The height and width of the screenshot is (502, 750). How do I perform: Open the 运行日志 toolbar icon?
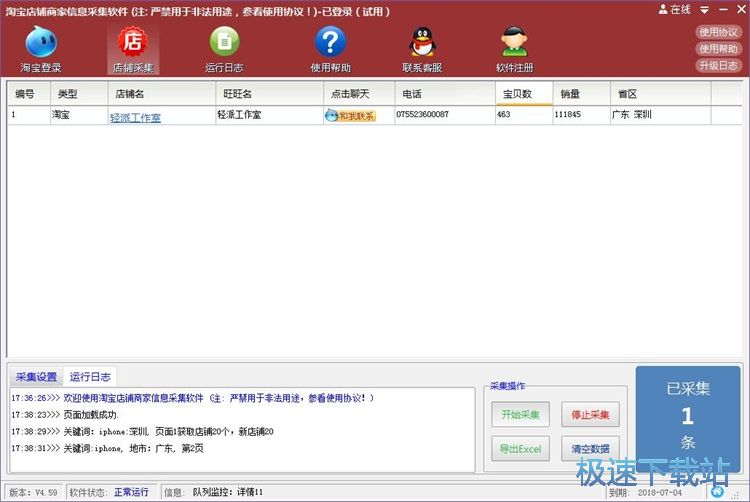tap(224, 49)
